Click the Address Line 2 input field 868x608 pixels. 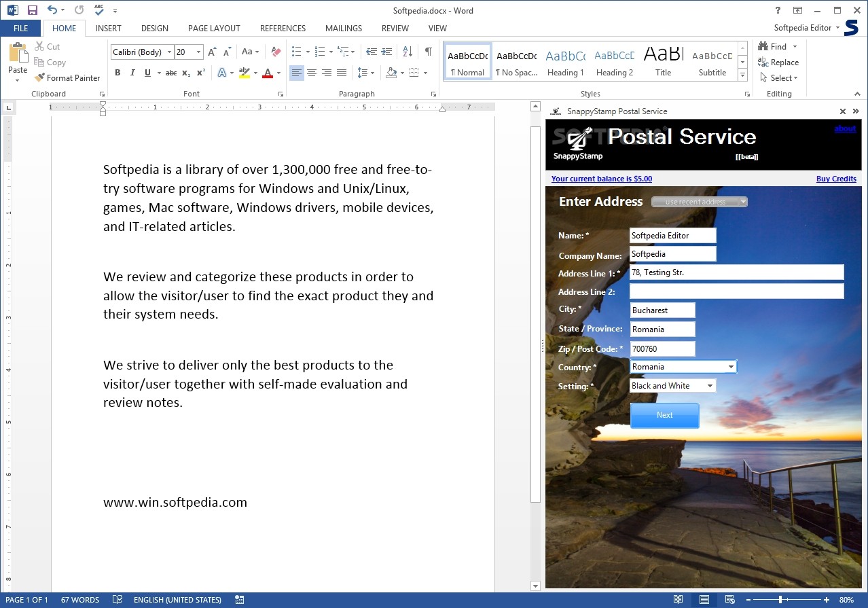click(737, 291)
